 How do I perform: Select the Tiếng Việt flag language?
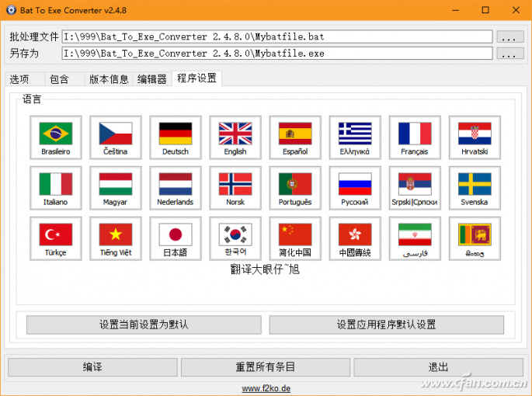(x=116, y=238)
